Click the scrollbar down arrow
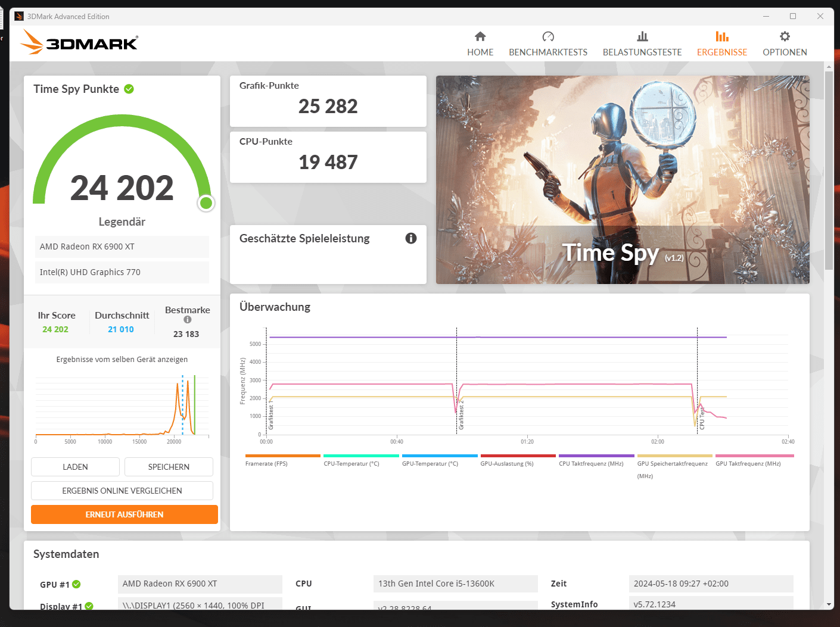Screen dimensions: 840x627 point(829,604)
